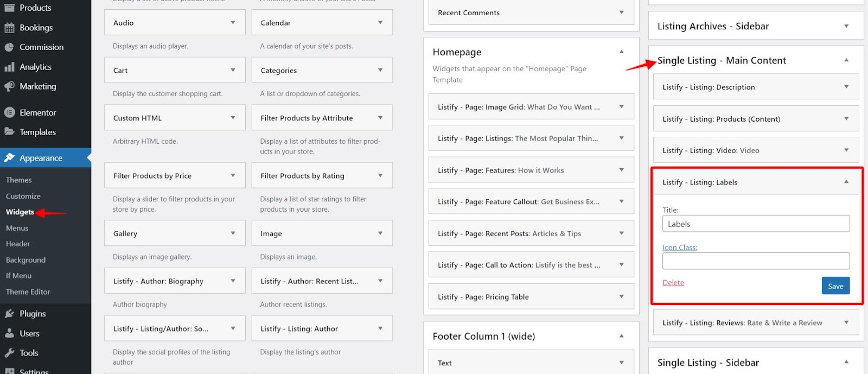The width and height of the screenshot is (868, 374).
Task: Click the Analytics bar chart icon
Action: click(x=9, y=67)
